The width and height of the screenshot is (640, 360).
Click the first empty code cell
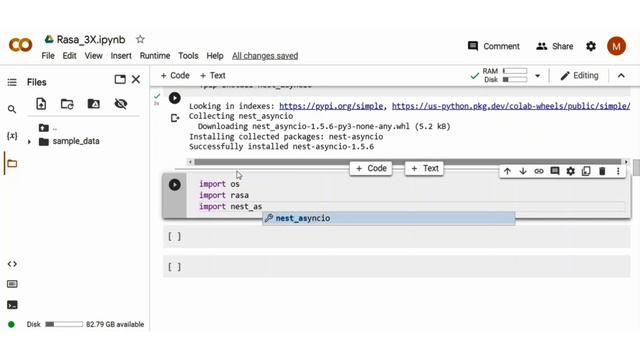pos(397,236)
